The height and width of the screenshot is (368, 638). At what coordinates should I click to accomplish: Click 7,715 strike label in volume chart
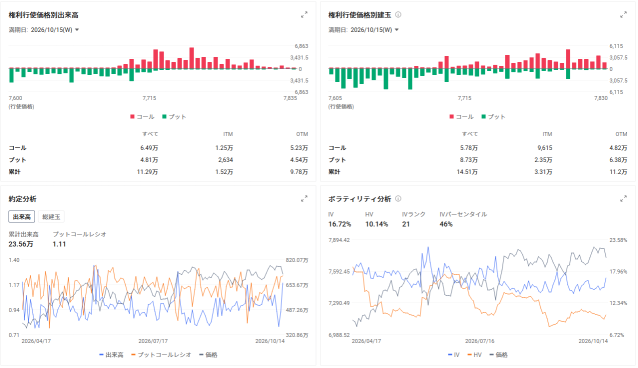point(149,98)
